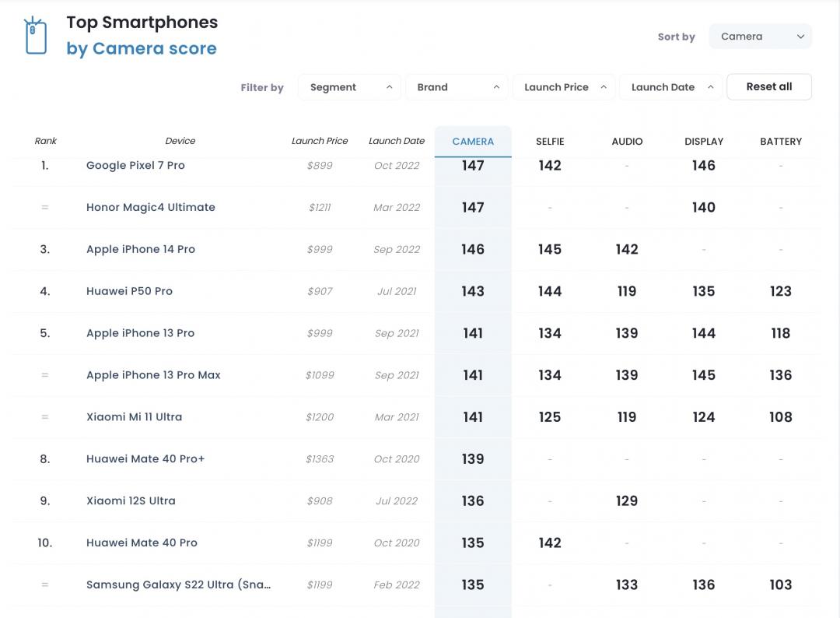Click battery score 123 for Huawei P50 Pro
840x618 pixels.
(x=781, y=291)
